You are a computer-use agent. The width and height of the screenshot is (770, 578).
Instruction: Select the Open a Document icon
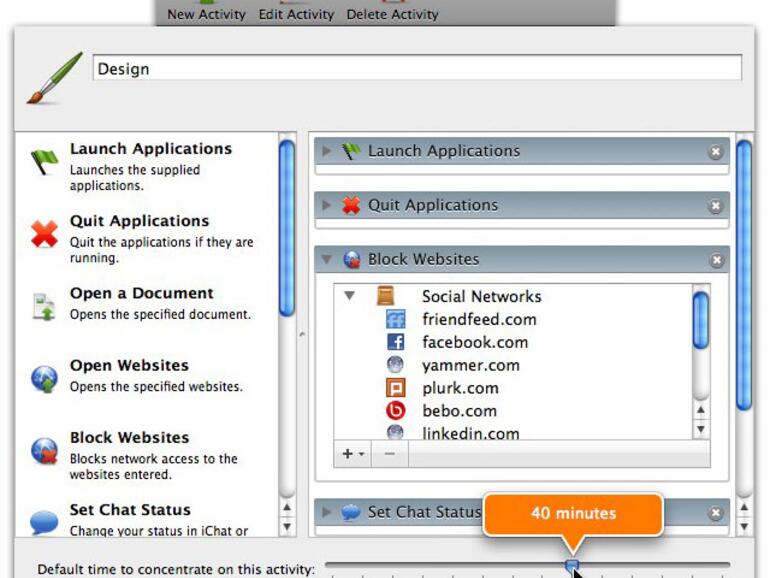click(44, 306)
